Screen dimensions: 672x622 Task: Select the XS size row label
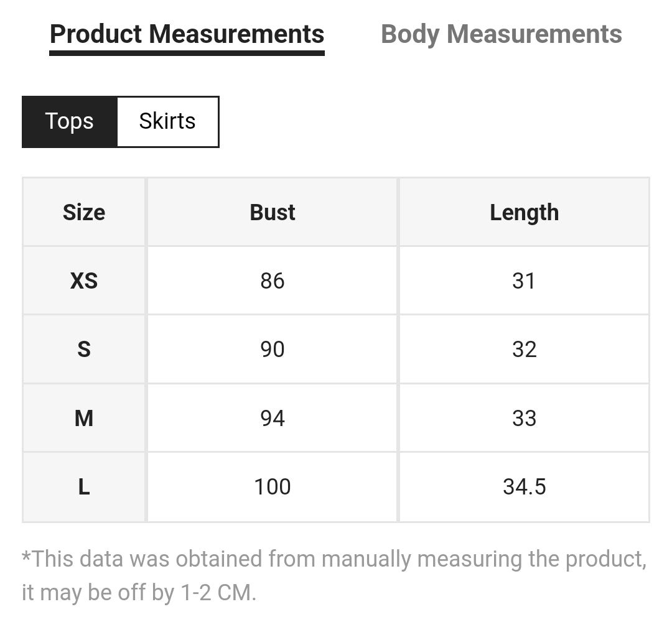tap(84, 281)
